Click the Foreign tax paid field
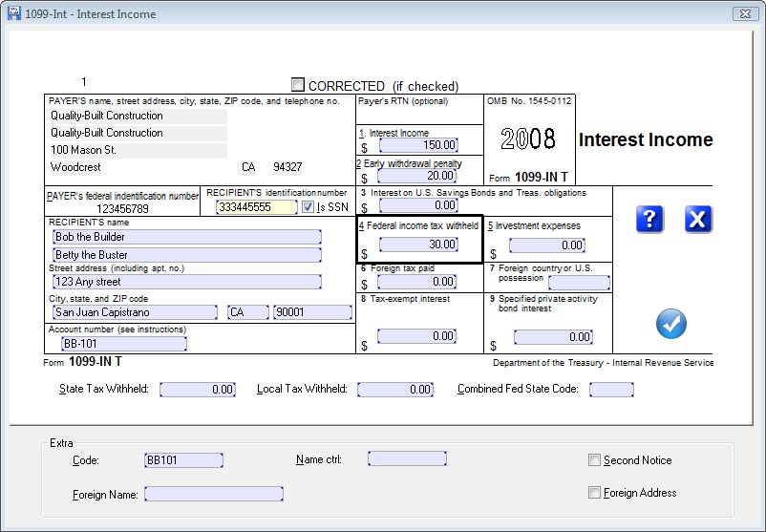766x532 pixels. pos(416,282)
